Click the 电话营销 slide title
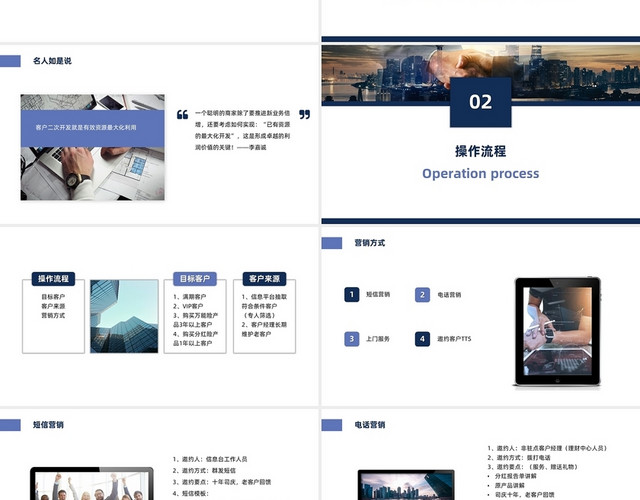 tap(370, 425)
